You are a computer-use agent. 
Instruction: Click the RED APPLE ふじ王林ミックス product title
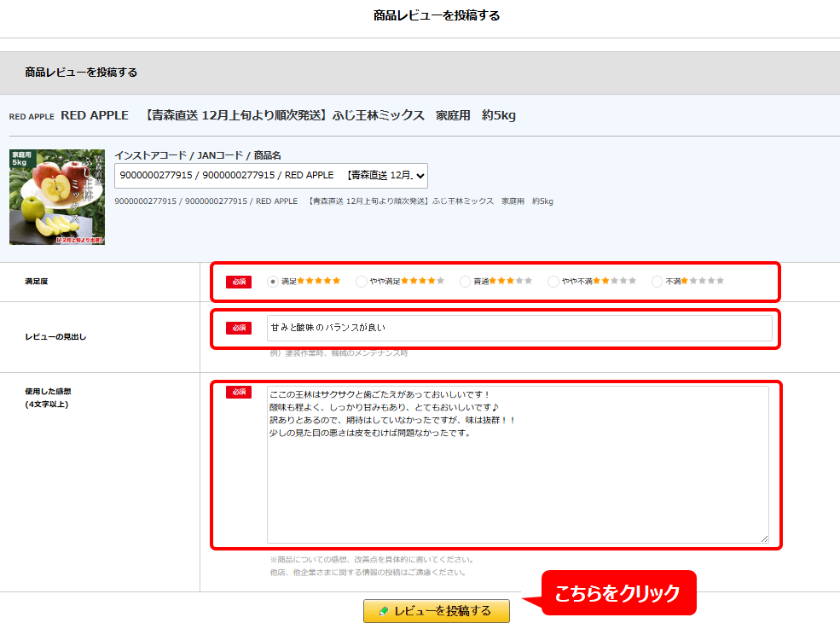coord(288,115)
